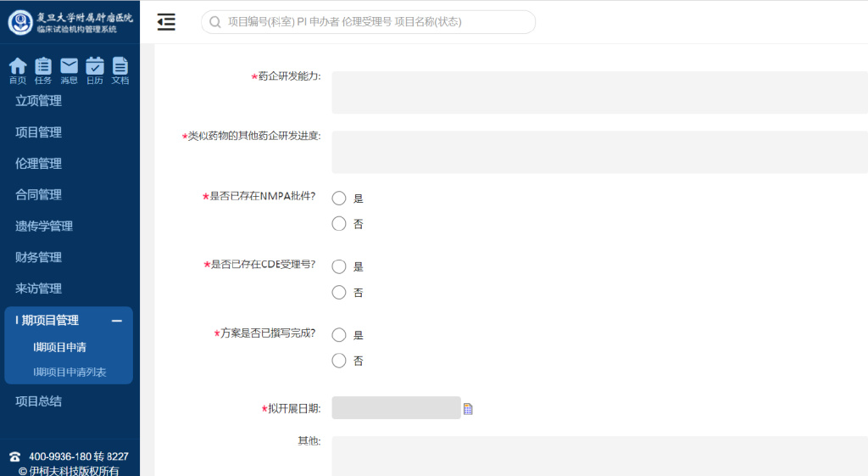Open the 任务 tasks icon
This screenshot has height=476, width=868.
click(43, 68)
